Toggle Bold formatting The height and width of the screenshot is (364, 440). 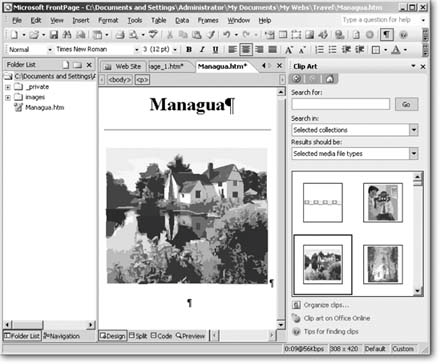[189, 50]
